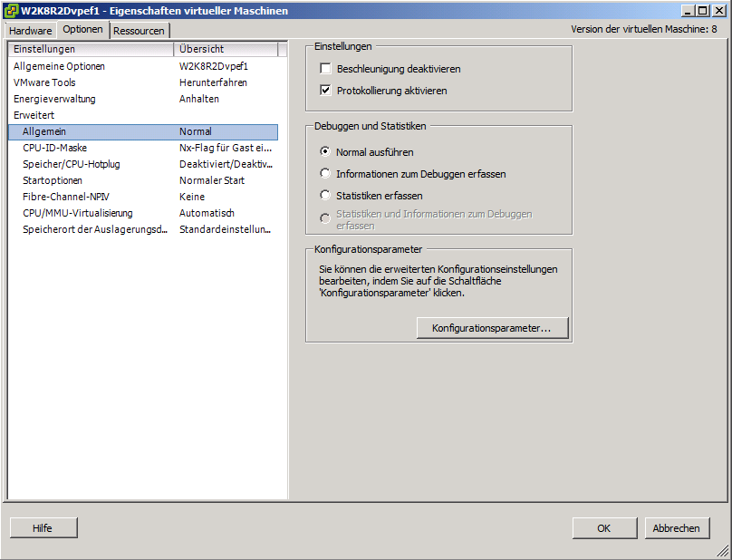Open the Konfigurationsparameter... button
This screenshot has height=560, width=732.
[x=492, y=328]
